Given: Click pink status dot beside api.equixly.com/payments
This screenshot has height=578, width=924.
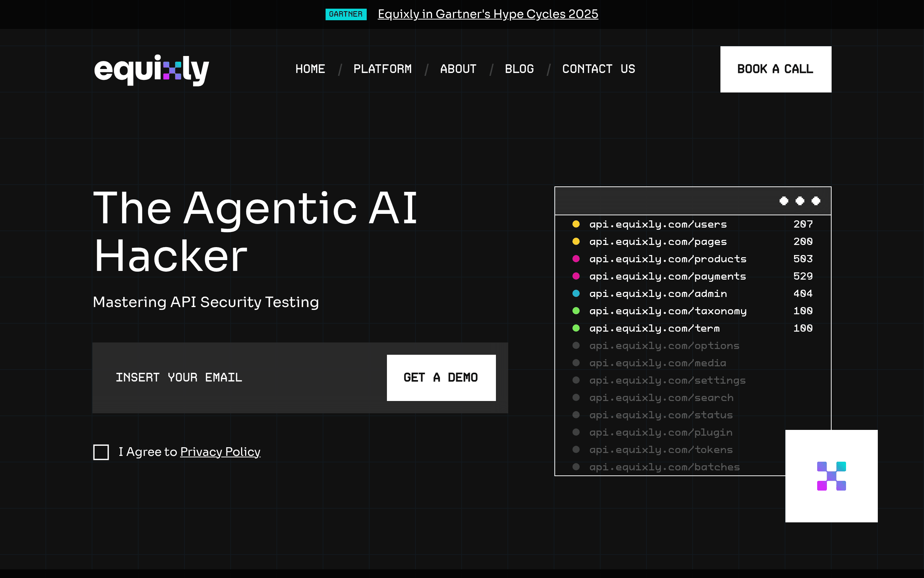Looking at the screenshot, I should click(x=576, y=276).
